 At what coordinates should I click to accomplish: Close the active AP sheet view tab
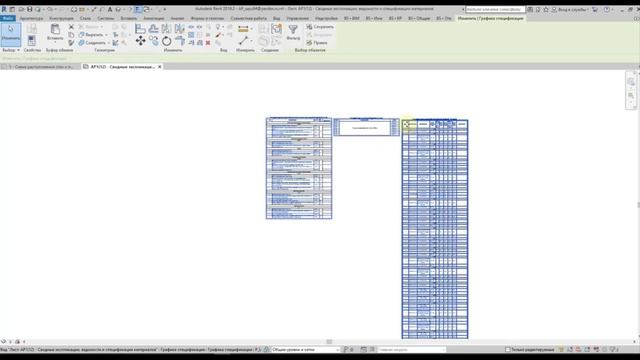click(x=160, y=67)
